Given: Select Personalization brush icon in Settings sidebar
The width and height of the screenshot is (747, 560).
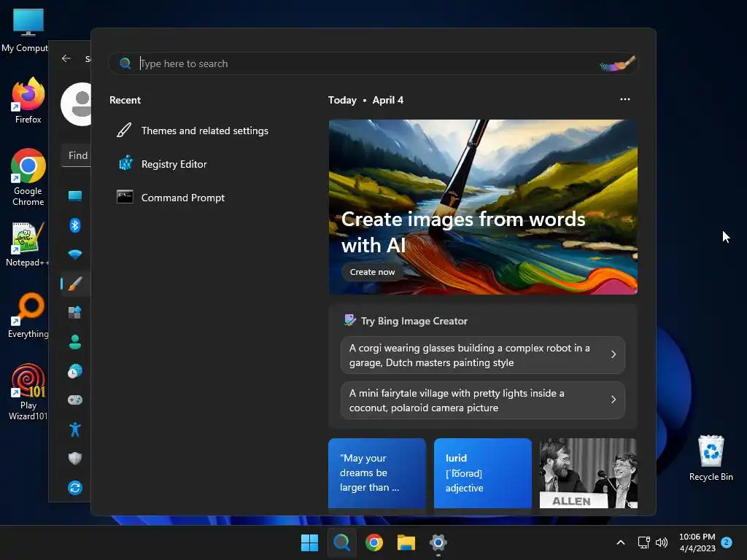Looking at the screenshot, I should coord(75,284).
